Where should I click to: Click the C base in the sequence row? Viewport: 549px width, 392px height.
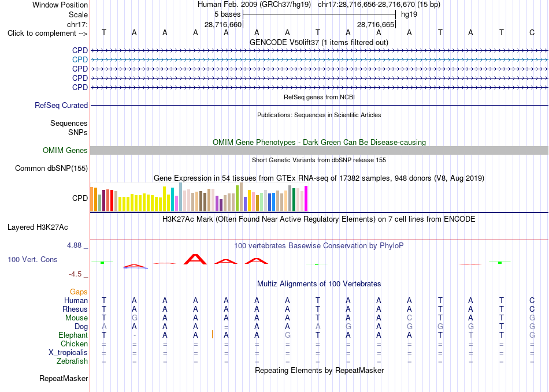(x=532, y=32)
